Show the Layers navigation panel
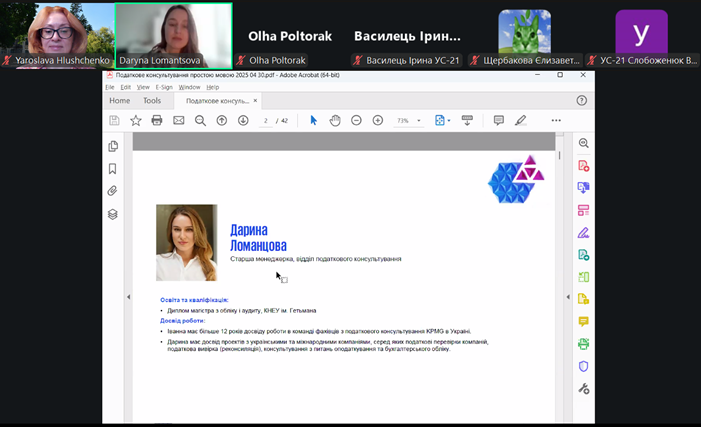The height and width of the screenshot is (427, 701). [113, 214]
